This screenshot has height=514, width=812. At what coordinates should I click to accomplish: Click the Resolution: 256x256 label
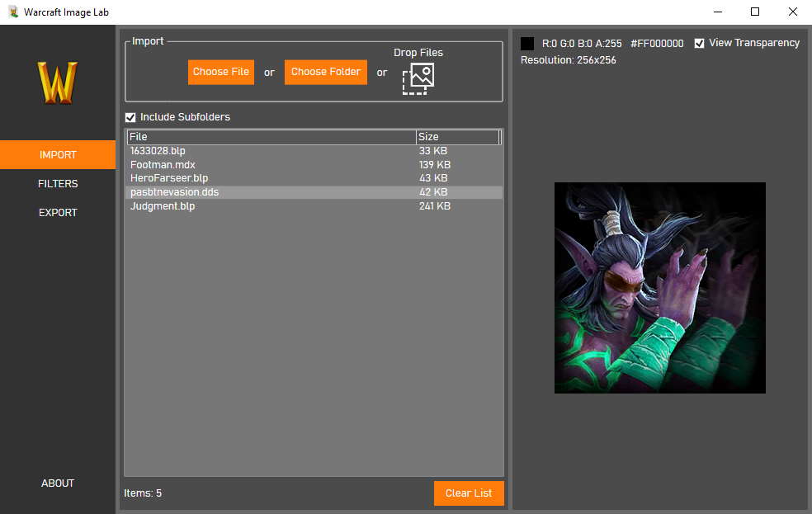pyautogui.click(x=568, y=60)
